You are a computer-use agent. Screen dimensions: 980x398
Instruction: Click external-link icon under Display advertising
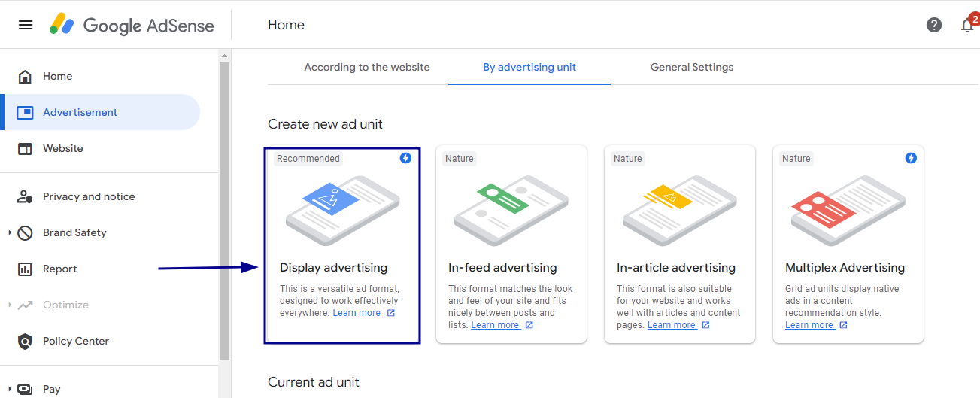coord(391,313)
